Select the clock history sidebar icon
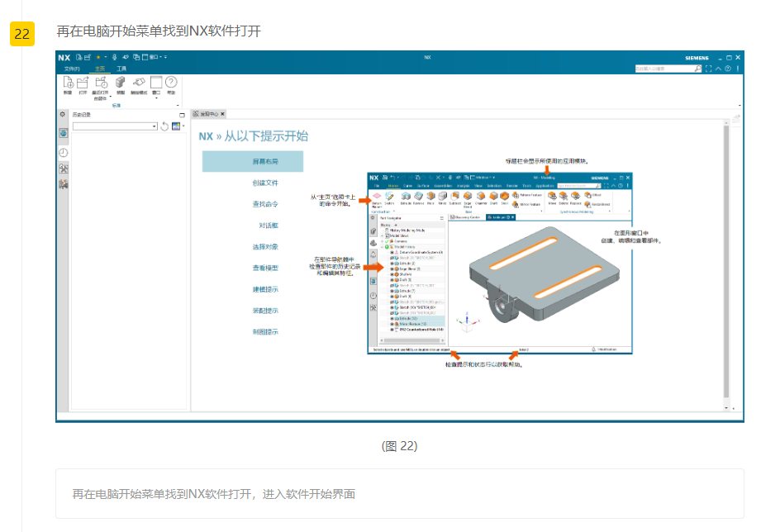Viewport: 761px width, 532px height. point(63,153)
